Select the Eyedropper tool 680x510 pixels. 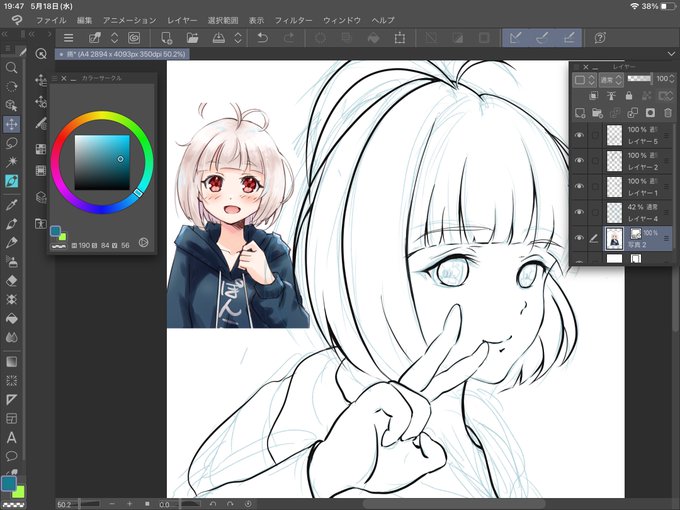(x=11, y=204)
